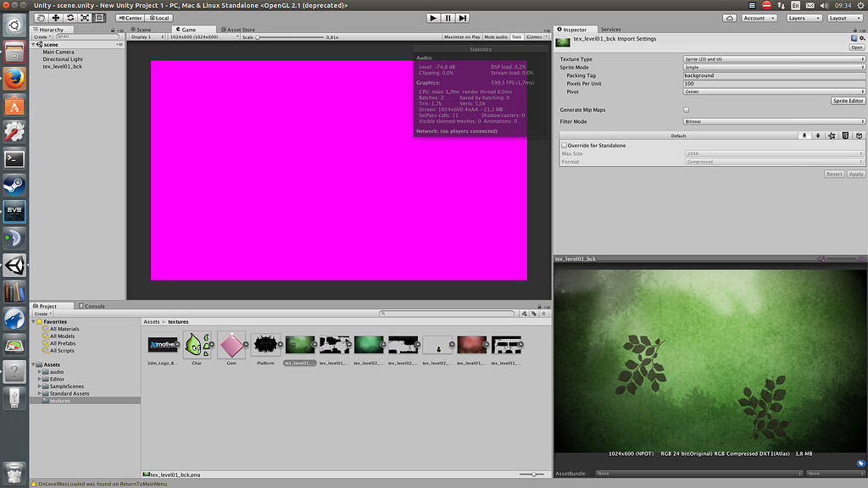Select the Rotate tool
The height and width of the screenshot is (488, 868).
[70, 18]
